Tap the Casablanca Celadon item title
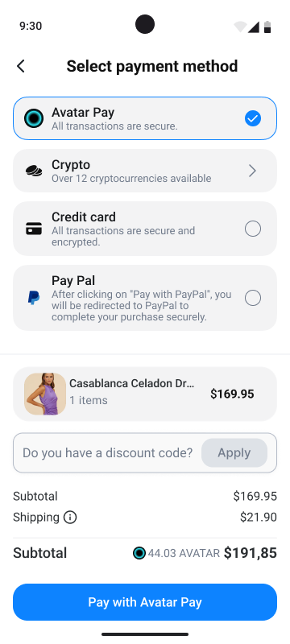 click(x=132, y=383)
